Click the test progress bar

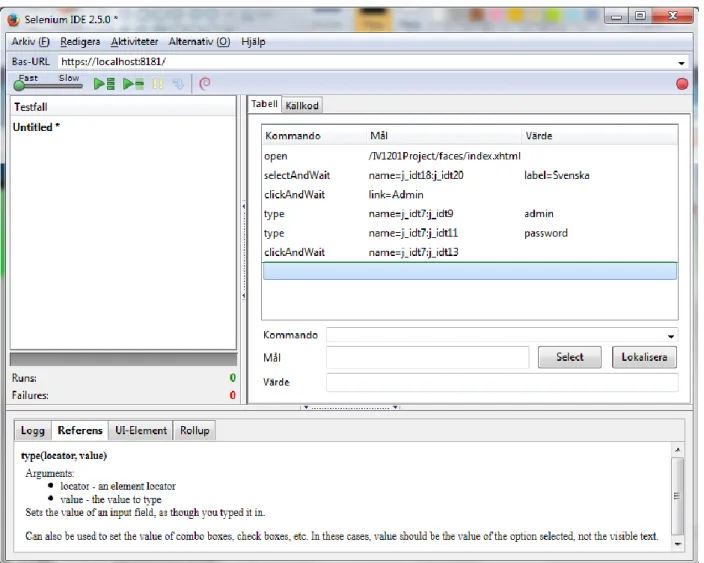pyautogui.click(x=123, y=359)
